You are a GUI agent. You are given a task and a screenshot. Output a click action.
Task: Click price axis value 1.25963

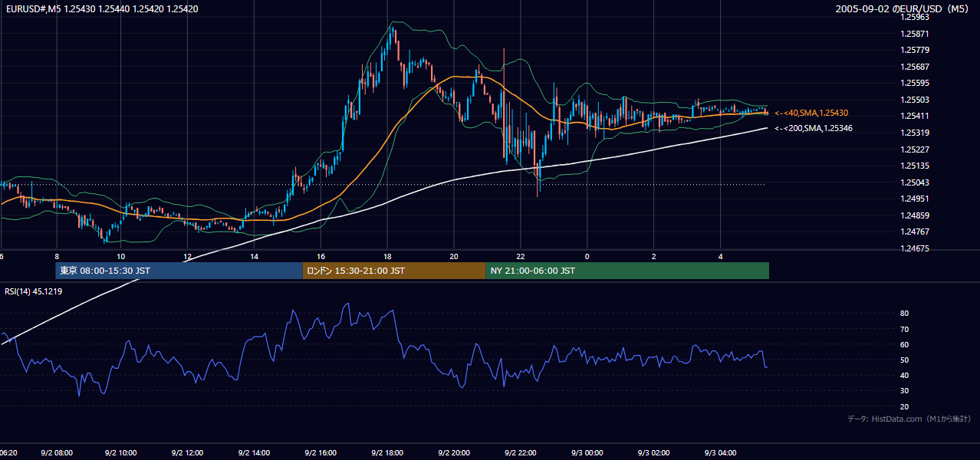coord(916,17)
